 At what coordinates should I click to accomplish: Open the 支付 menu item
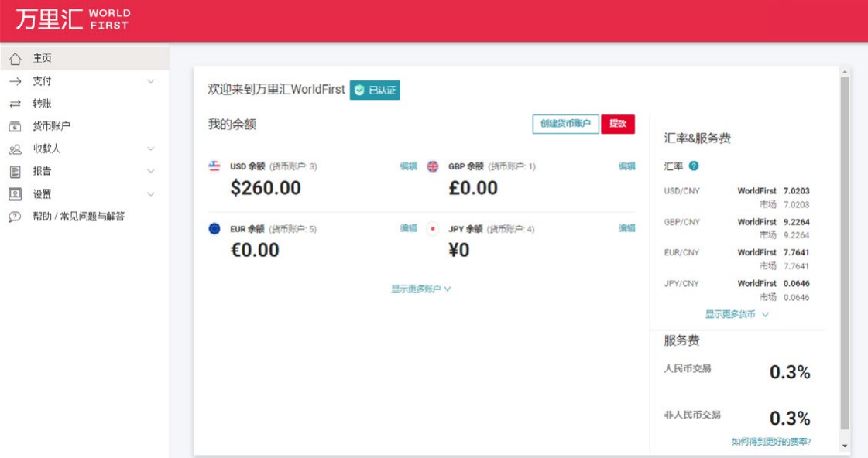point(84,81)
